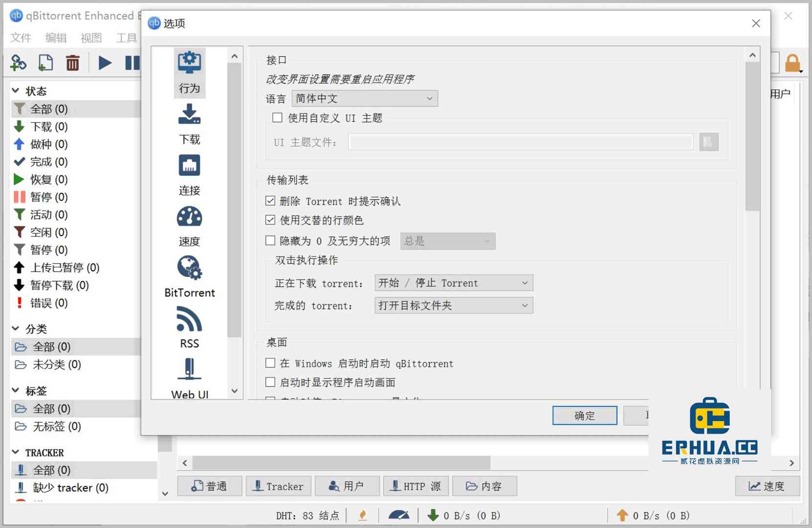Viewport: 812px width, 528px height.
Task: Collapse the 标签 section in sidebar
Action: pos(16,391)
